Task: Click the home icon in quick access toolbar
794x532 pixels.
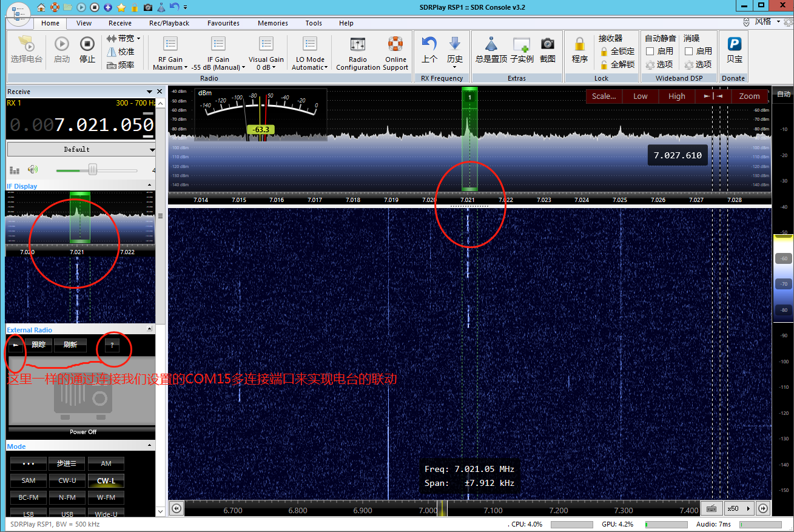Action: click(41, 7)
